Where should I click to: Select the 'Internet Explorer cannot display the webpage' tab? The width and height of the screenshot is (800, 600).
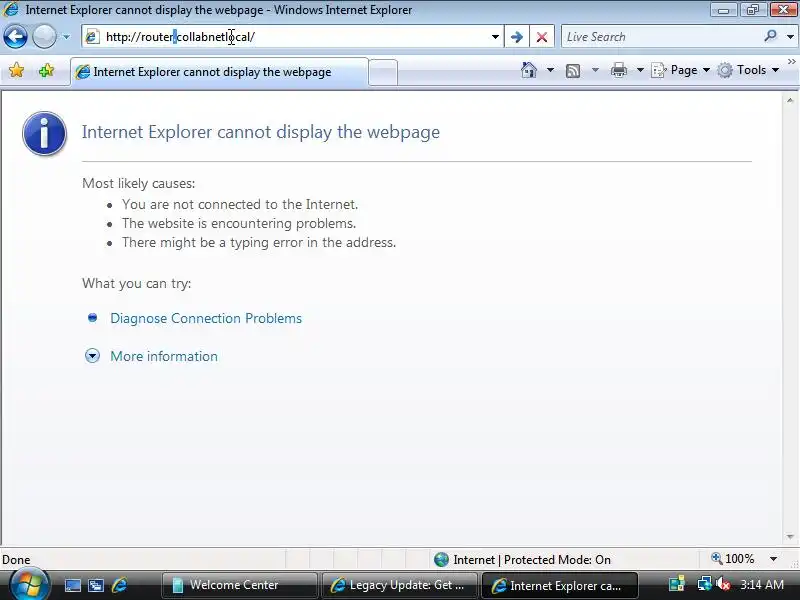[x=219, y=72]
